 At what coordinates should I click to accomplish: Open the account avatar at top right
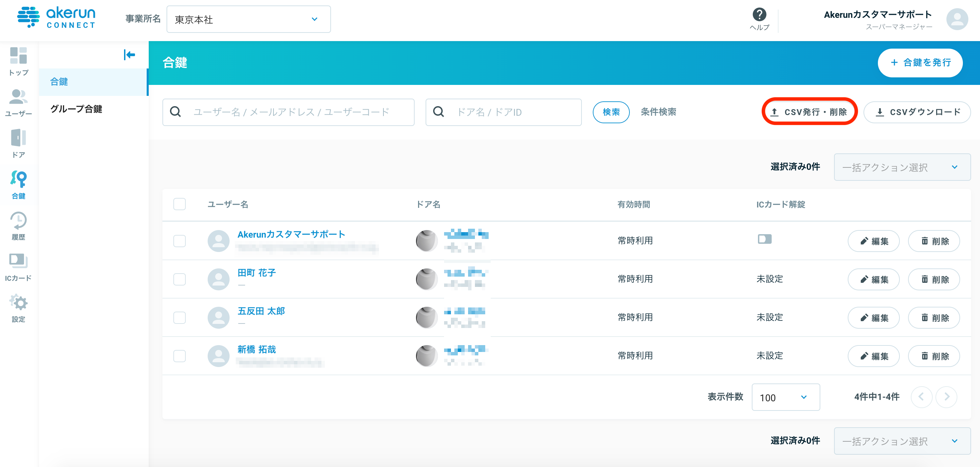tap(957, 19)
